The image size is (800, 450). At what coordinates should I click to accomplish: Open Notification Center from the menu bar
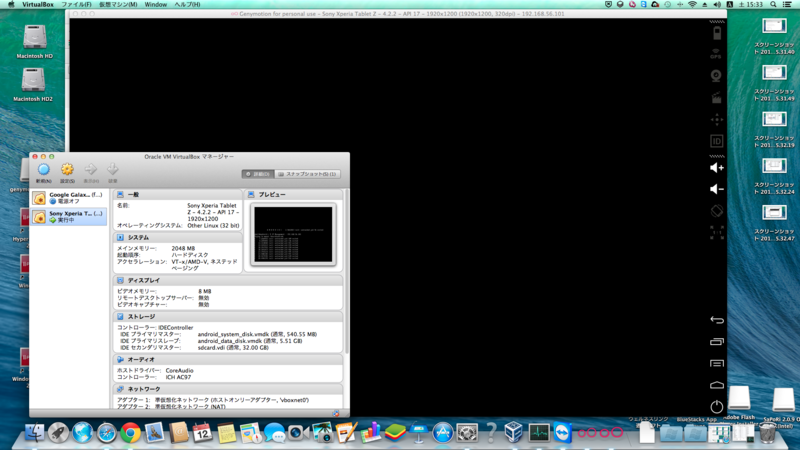787,4
